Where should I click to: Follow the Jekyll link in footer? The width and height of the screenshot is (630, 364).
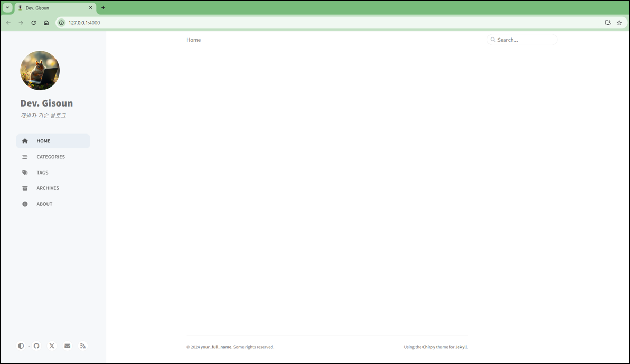[x=461, y=347]
